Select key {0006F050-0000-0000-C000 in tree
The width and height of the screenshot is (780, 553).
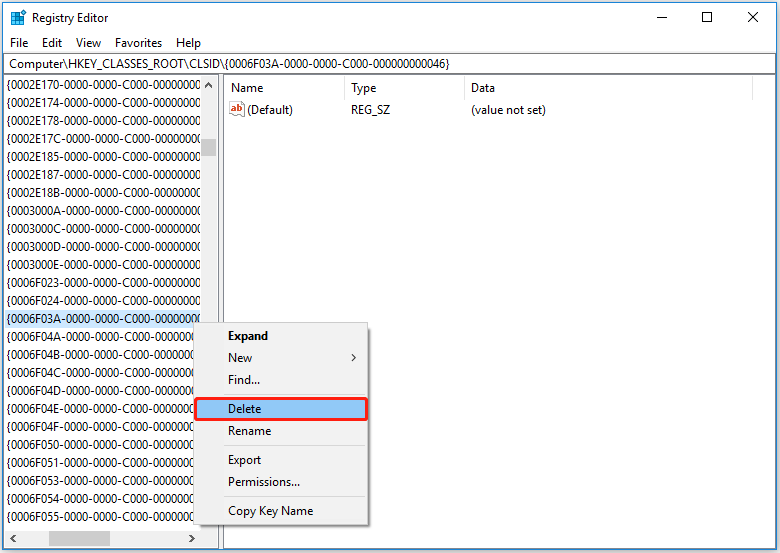[x=99, y=445]
